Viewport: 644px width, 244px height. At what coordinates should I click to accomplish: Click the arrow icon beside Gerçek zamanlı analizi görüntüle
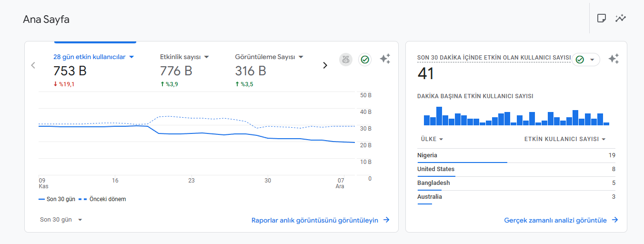pyautogui.click(x=615, y=220)
